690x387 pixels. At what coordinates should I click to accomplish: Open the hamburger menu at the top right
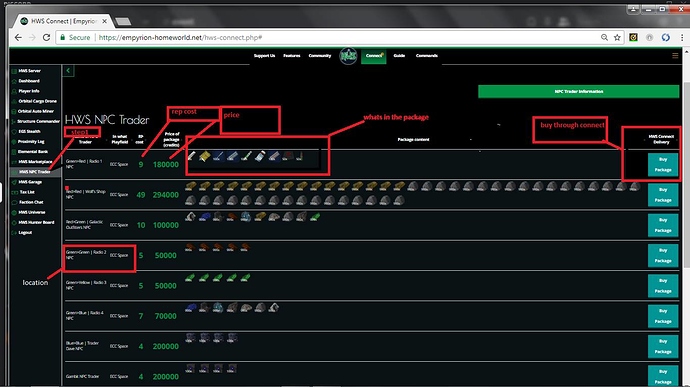(675, 55)
